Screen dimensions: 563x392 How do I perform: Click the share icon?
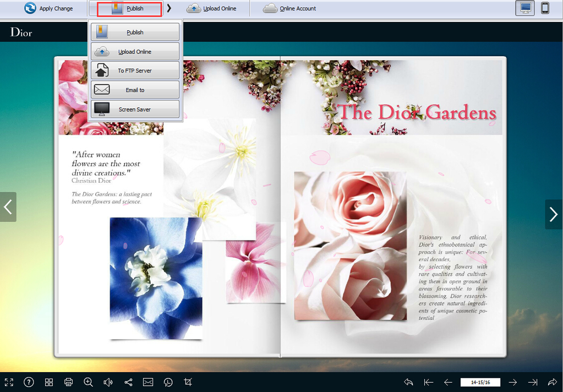[x=128, y=382]
